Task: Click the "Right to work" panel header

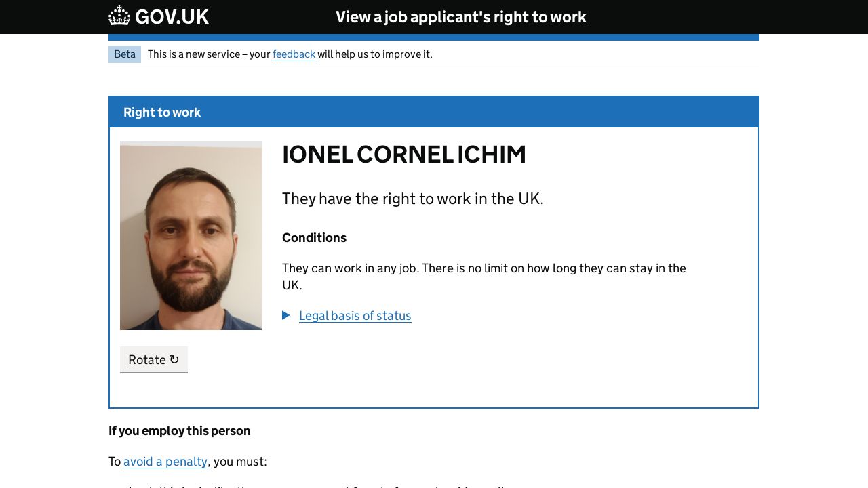Action: coord(162,113)
